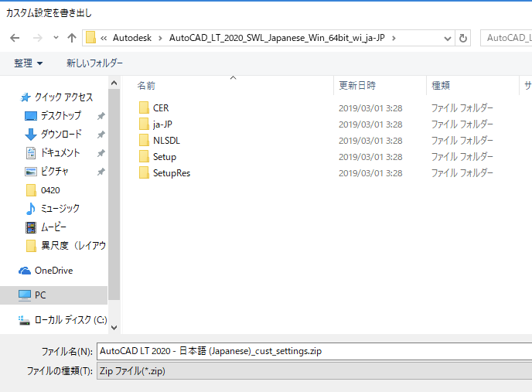Select the Setup folder icon
532x392 pixels.
[x=144, y=156]
